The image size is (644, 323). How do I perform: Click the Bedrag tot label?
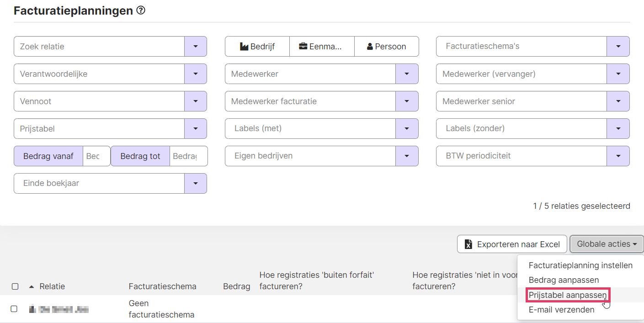140,156
